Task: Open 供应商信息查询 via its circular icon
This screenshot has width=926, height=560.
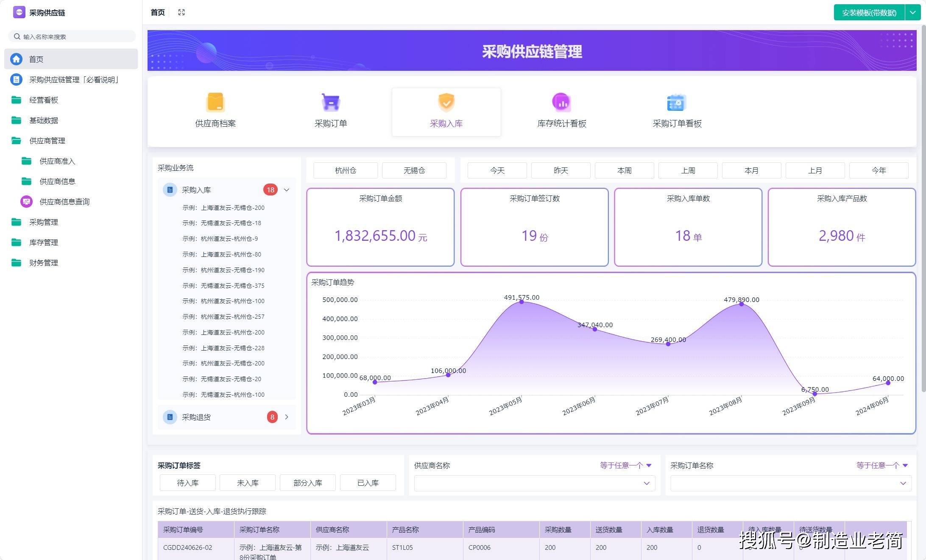Action: [26, 202]
